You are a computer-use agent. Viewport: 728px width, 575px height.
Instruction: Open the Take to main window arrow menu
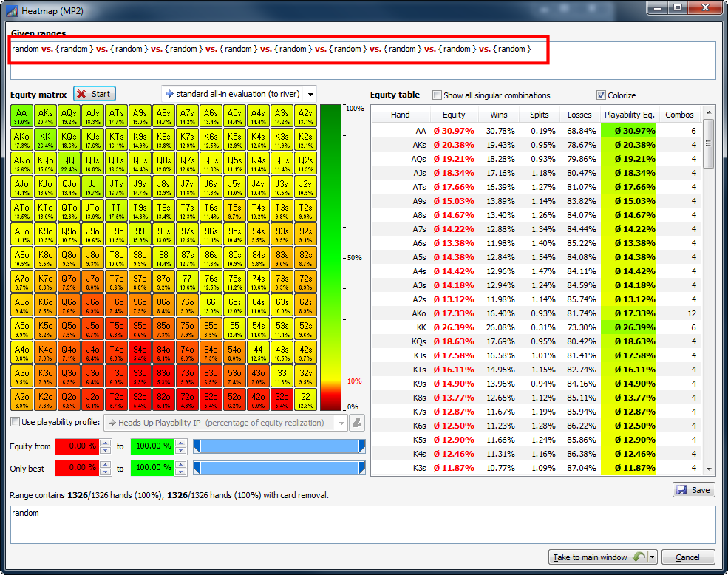653,557
